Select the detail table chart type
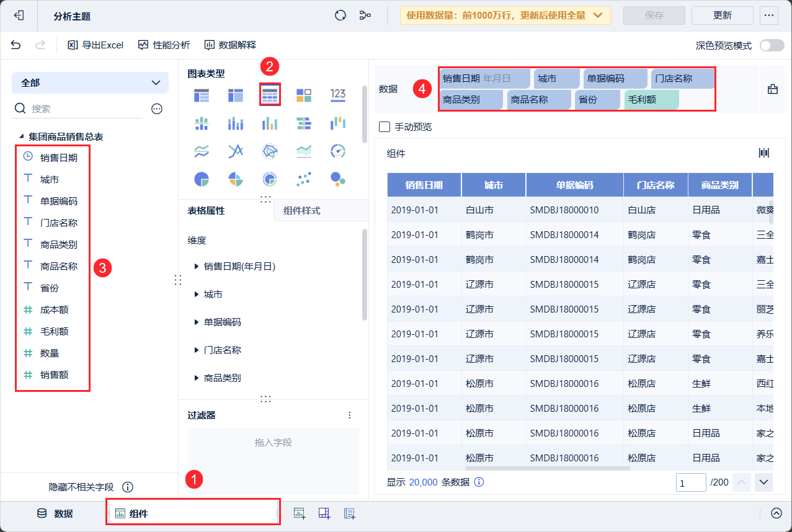This screenshot has width=792, height=532. (270, 95)
